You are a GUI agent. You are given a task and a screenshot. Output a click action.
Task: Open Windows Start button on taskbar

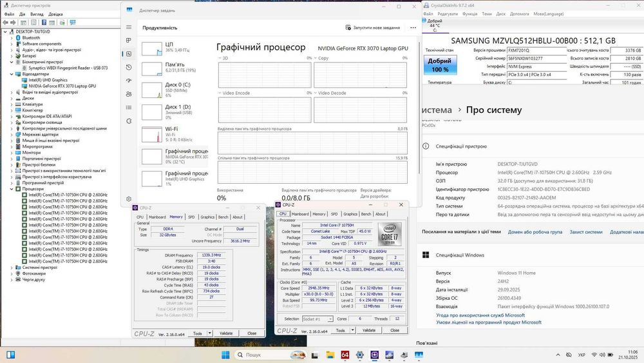coord(225,355)
